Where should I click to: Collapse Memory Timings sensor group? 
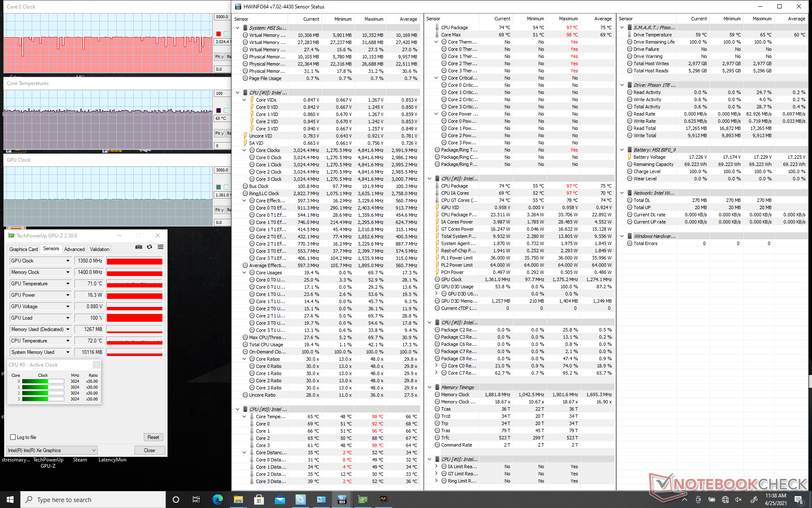[430, 387]
